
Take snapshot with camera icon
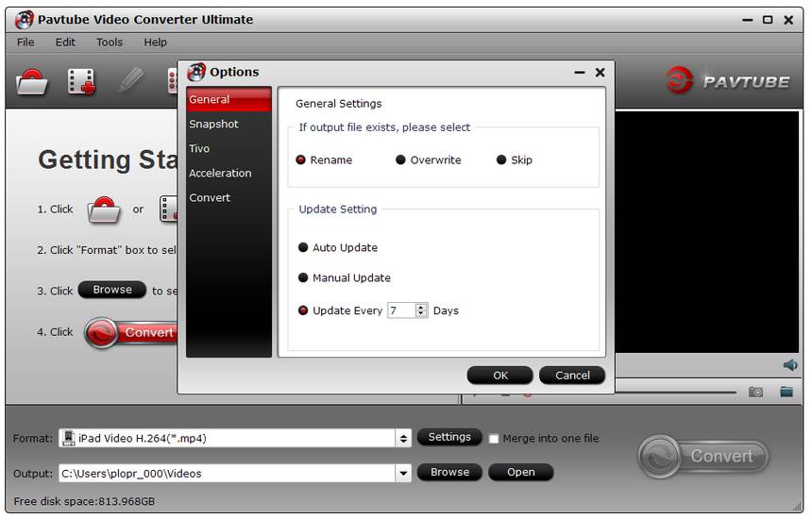point(755,392)
